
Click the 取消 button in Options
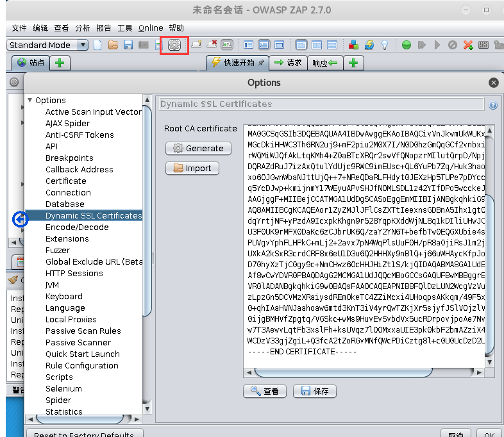[x=456, y=433]
